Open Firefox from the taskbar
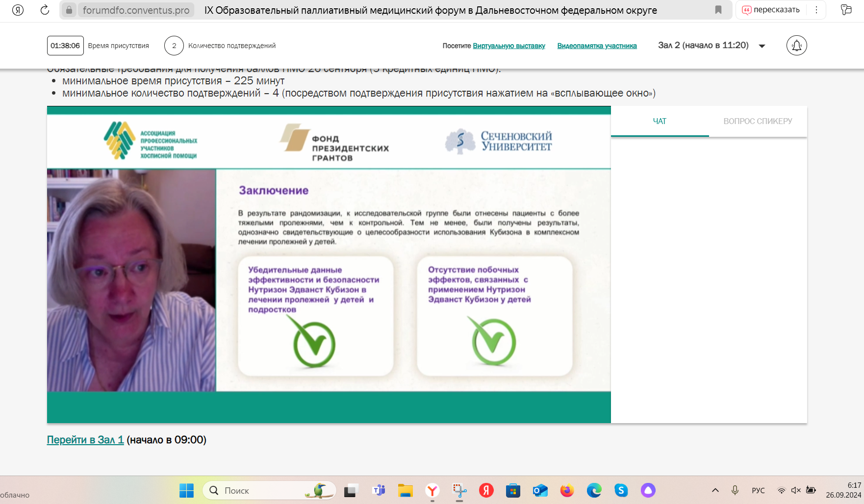This screenshot has height=504, width=864. click(x=567, y=490)
